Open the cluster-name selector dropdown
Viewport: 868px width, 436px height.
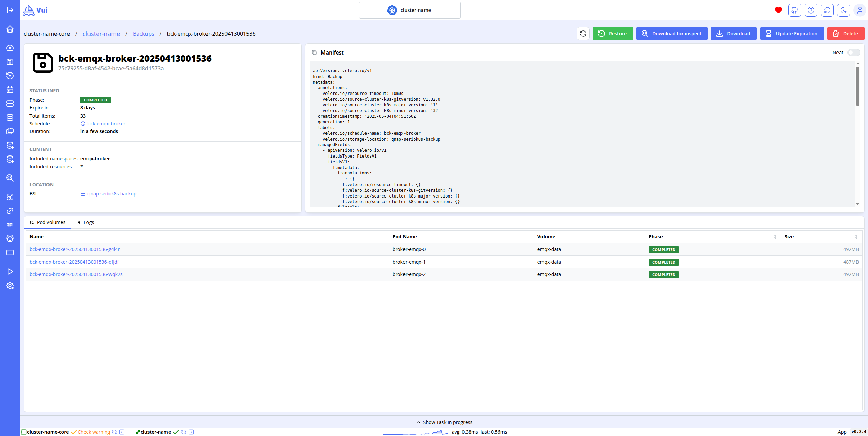[410, 10]
